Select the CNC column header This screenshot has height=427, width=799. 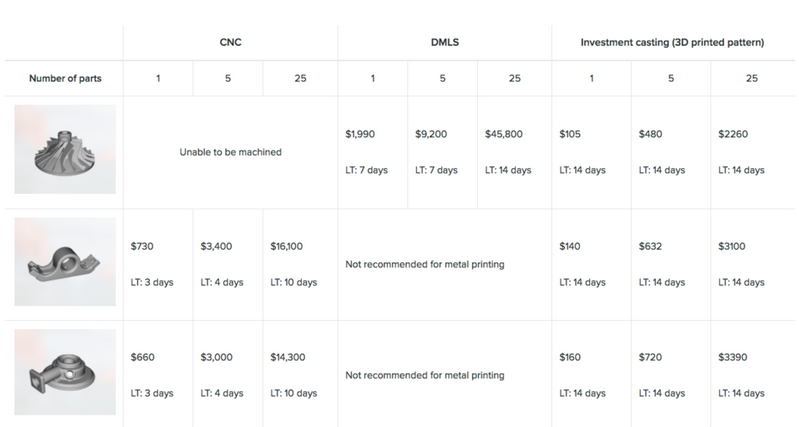[230, 42]
